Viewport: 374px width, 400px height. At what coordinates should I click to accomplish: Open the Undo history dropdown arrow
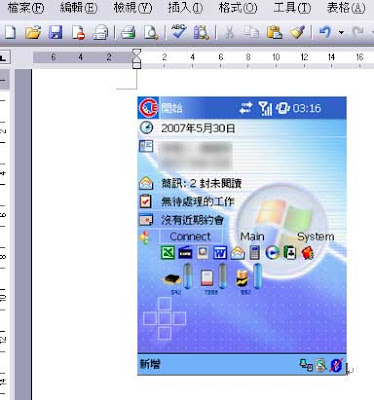coord(341,33)
